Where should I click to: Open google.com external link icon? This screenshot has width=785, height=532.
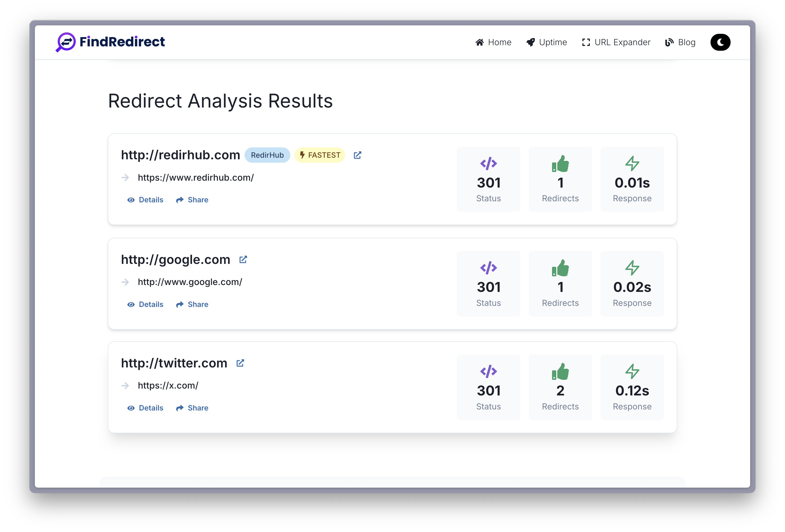pyautogui.click(x=243, y=259)
